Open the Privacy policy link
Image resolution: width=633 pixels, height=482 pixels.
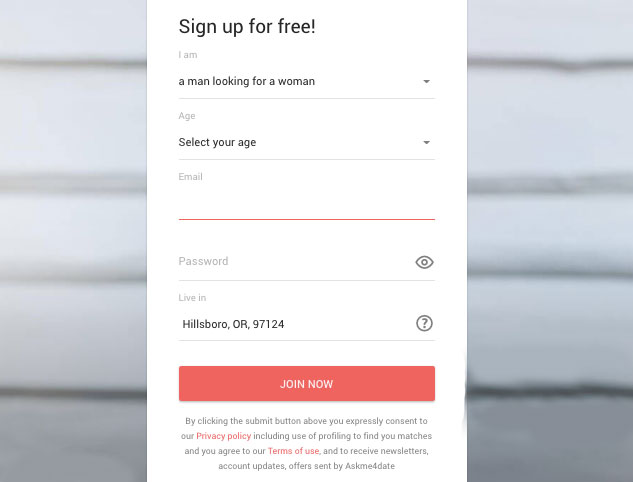click(x=224, y=436)
